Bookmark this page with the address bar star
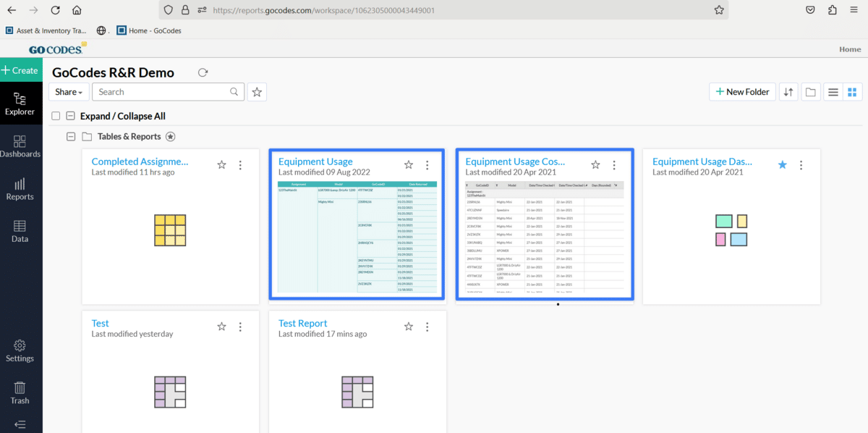Viewport: 868px width, 433px height. (x=719, y=10)
